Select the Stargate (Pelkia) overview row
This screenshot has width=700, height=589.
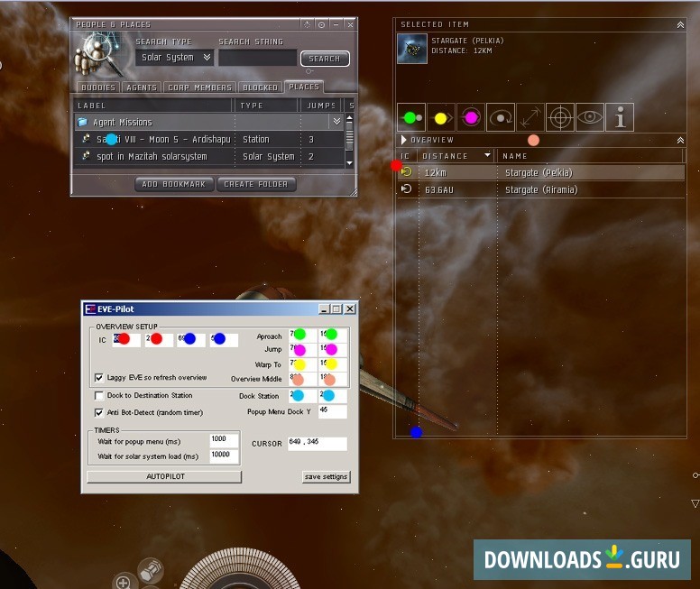pyautogui.click(x=541, y=173)
